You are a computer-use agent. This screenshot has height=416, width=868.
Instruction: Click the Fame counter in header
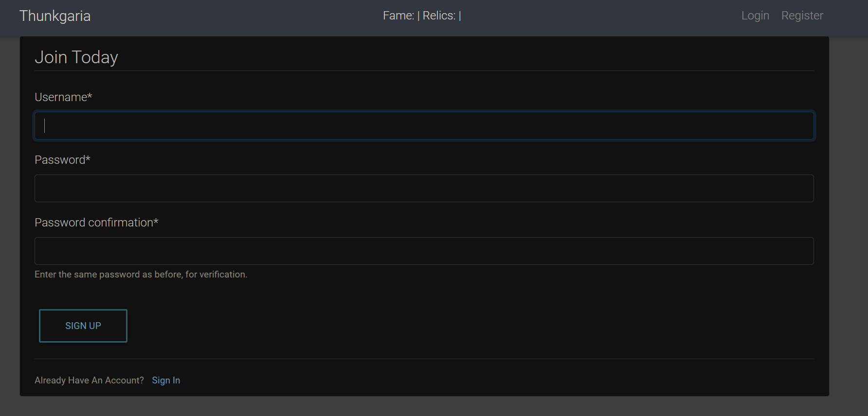click(x=398, y=16)
